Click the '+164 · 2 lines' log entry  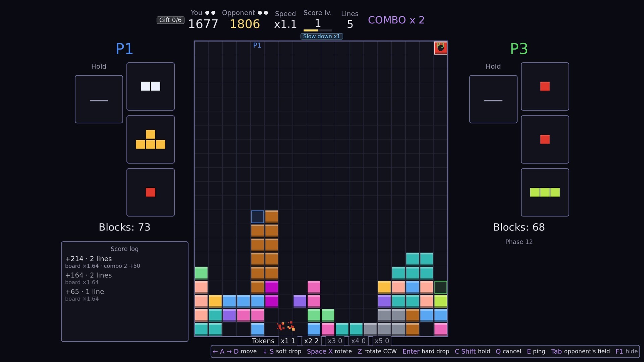(89, 275)
